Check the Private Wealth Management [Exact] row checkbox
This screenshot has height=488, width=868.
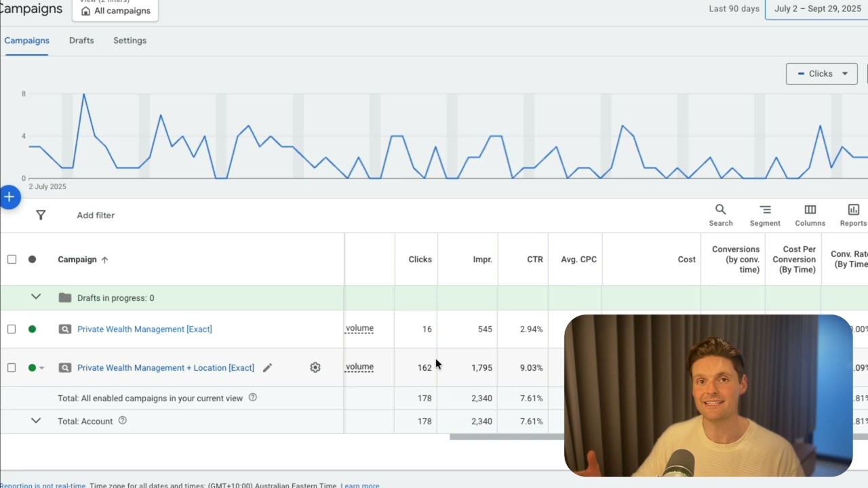[x=12, y=329]
